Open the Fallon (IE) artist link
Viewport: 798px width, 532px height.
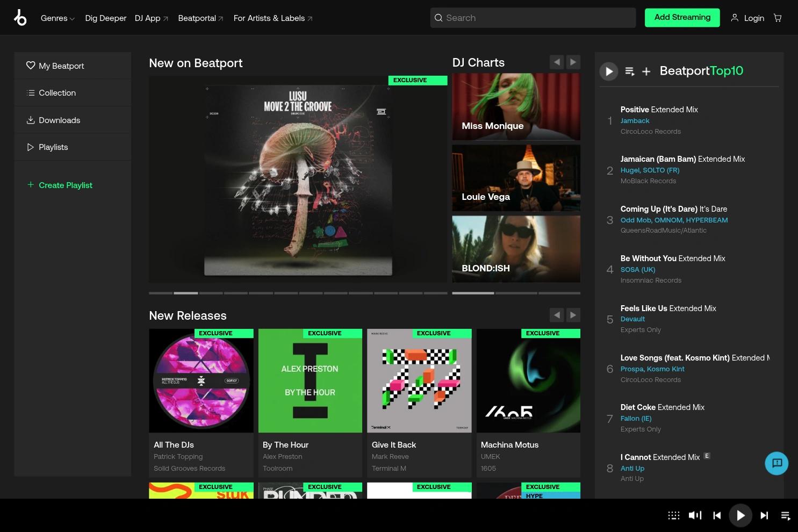pos(636,419)
